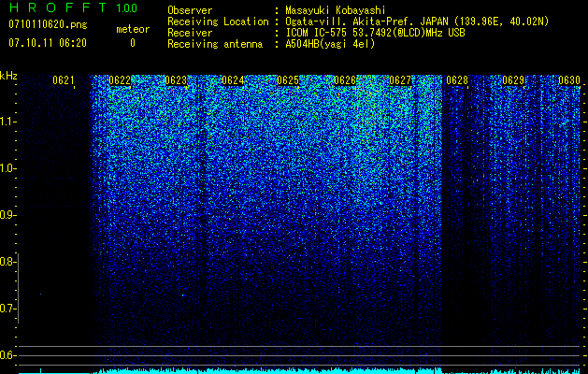Click the 0623 time marker
The height and width of the screenshot is (374, 588).
pyautogui.click(x=176, y=80)
